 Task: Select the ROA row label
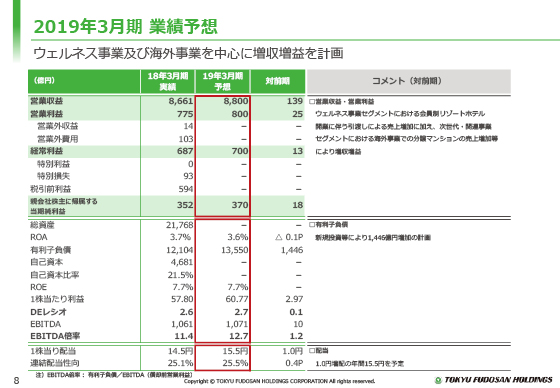coord(39,238)
